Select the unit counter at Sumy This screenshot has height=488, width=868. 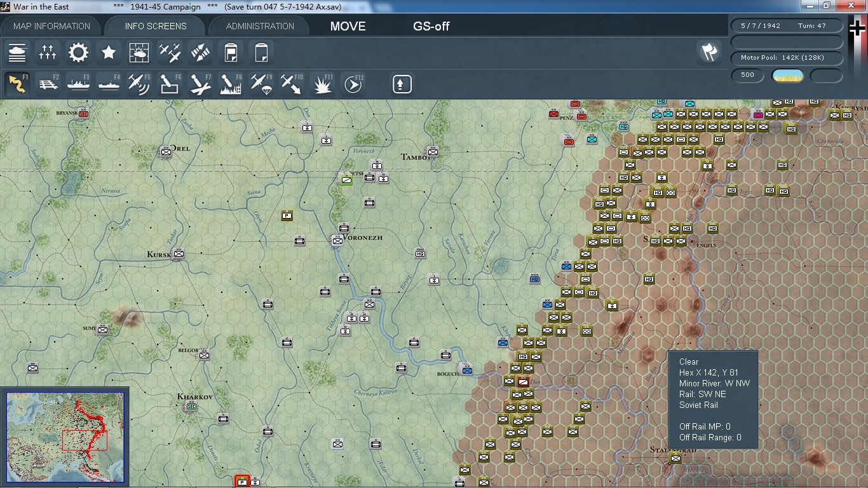(x=102, y=330)
